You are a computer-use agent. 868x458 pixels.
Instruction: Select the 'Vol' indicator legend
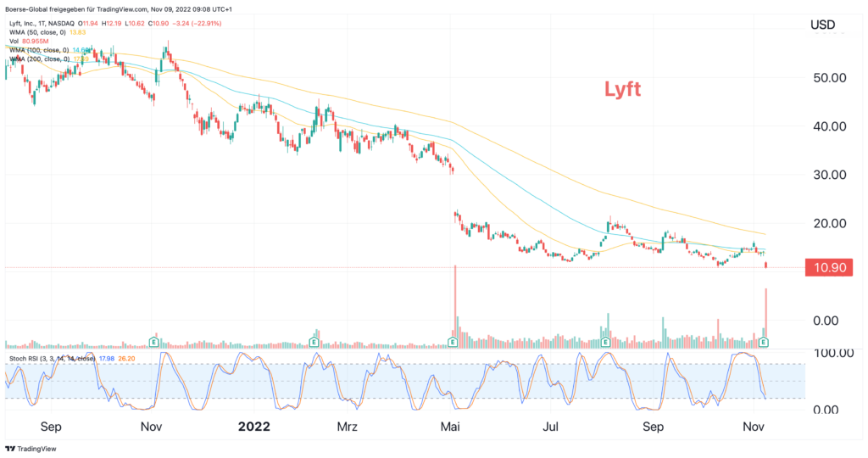(14, 42)
